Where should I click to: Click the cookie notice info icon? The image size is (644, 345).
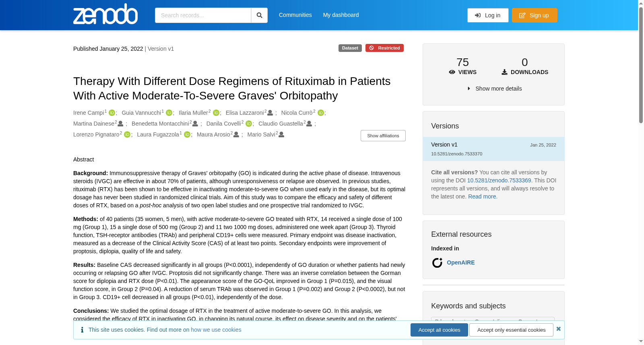82,330
